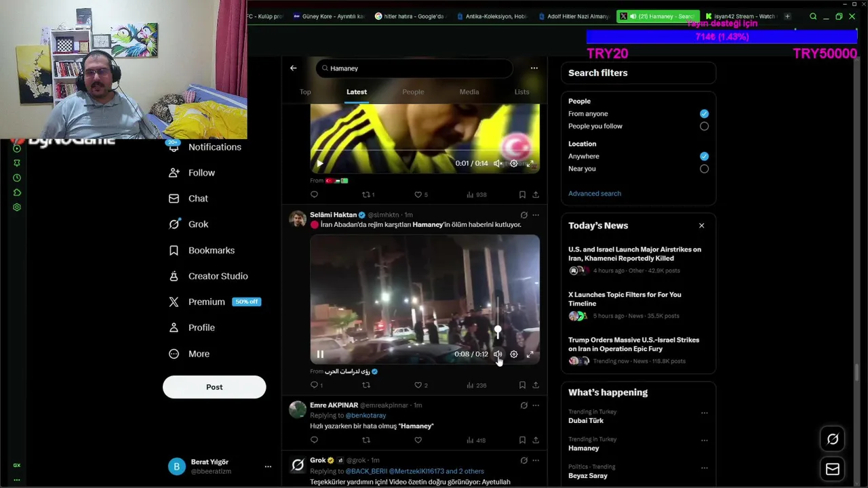Open floating Grok button at bottom right
Screen dimensions: 868x488
pos(833,439)
